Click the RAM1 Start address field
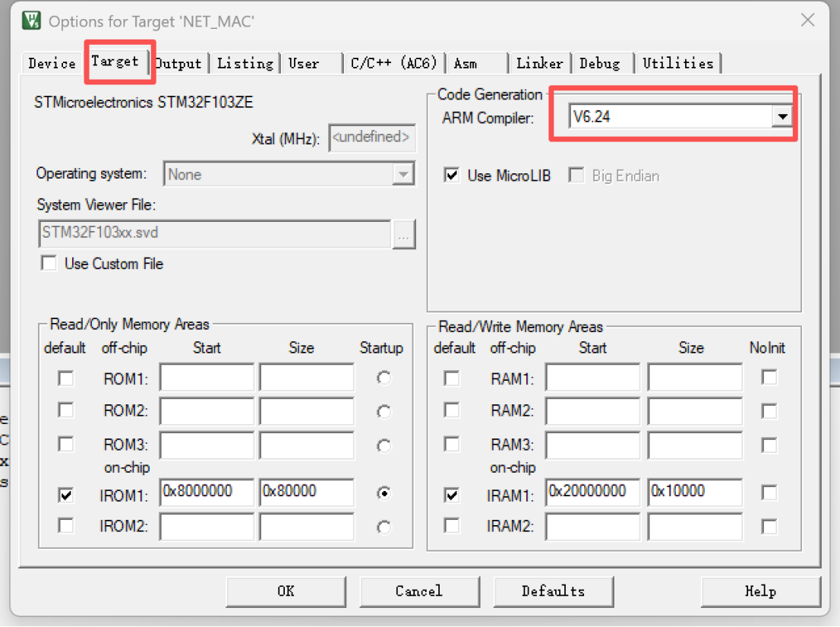840x627 pixels. click(593, 377)
